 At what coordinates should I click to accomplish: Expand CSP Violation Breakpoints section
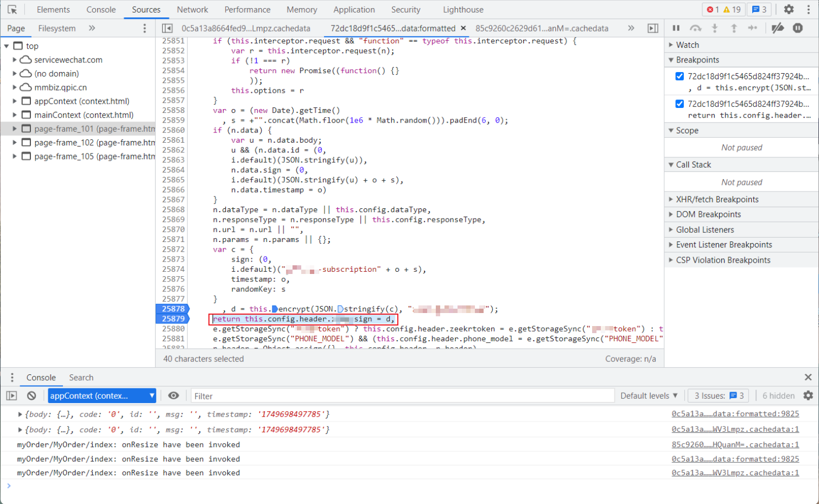click(741, 260)
